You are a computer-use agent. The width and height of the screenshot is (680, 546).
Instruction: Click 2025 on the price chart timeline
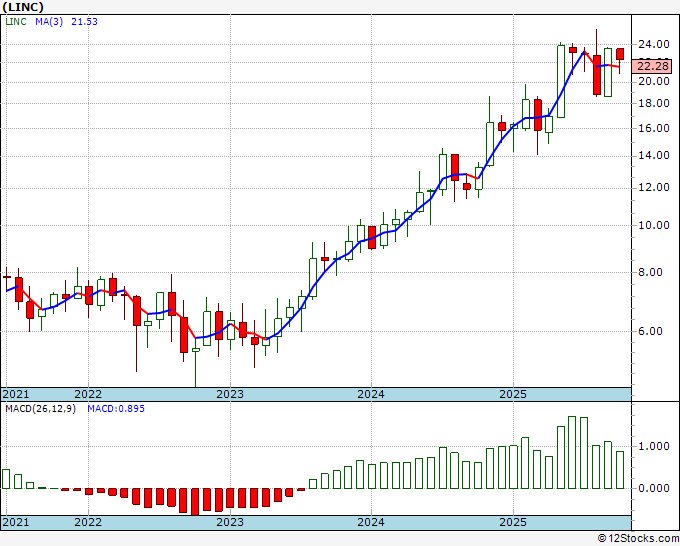(x=513, y=394)
